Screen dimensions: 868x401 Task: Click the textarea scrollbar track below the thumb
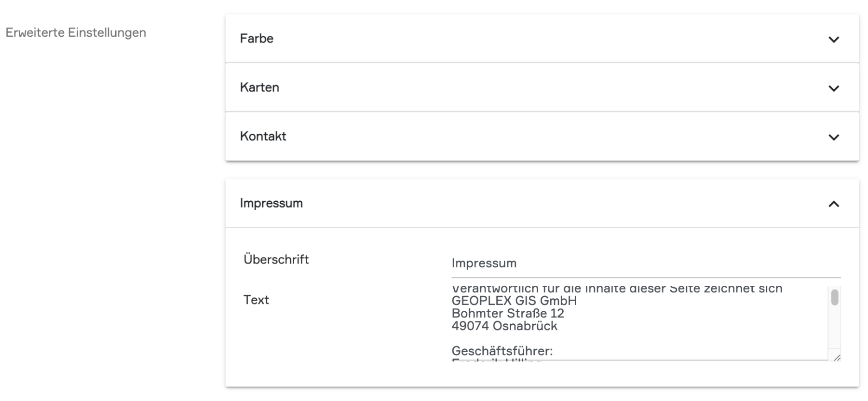coord(835,328)
